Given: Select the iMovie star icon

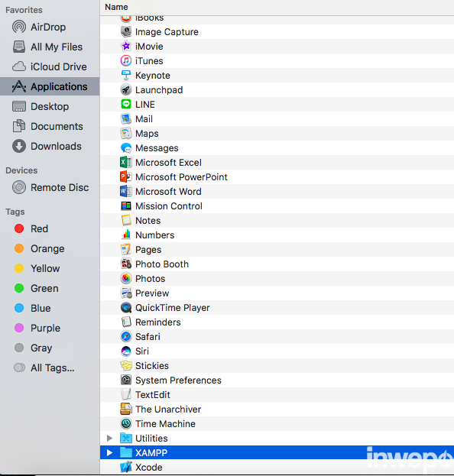Looking at the screenshot, I should coord(126,46).
